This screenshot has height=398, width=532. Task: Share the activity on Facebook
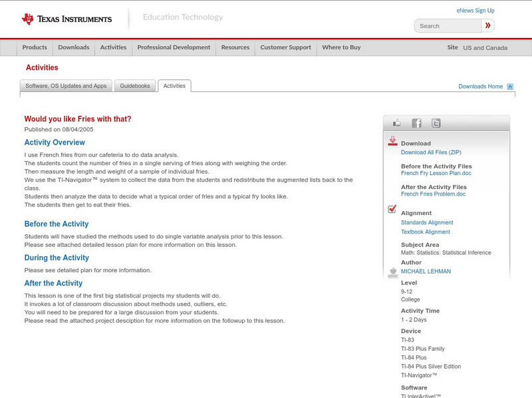(x=416, y=123)
